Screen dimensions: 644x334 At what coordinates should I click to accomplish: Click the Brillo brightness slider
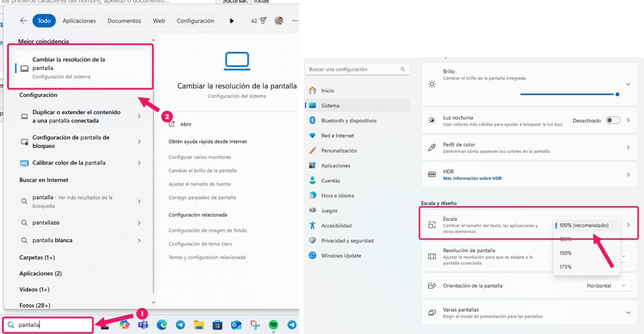[569, 94]
